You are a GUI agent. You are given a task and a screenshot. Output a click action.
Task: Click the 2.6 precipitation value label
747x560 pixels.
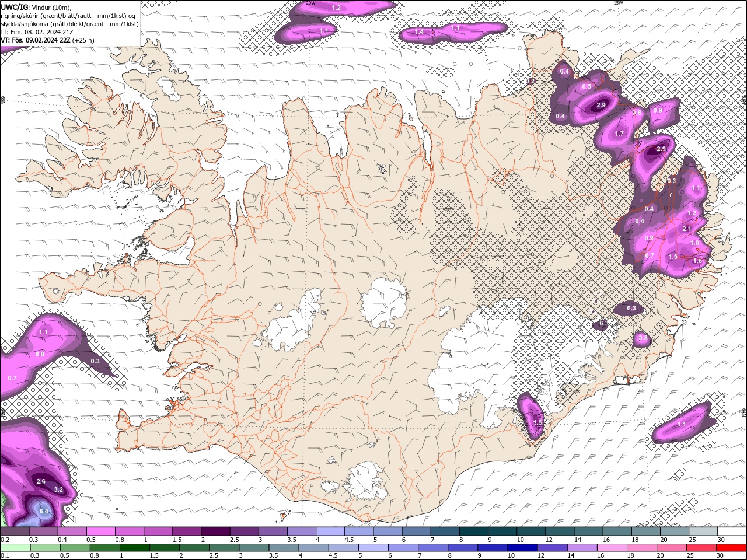(41, 481)
